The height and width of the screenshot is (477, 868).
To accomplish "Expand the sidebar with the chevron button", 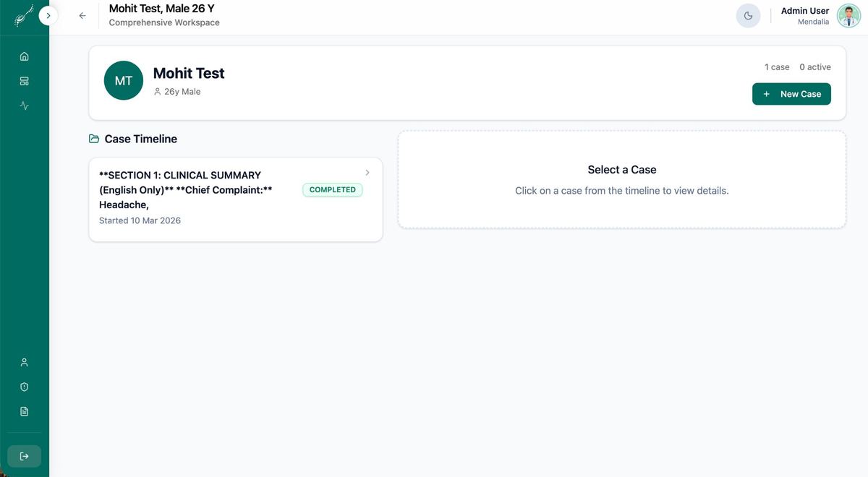I will click(48, 15).
